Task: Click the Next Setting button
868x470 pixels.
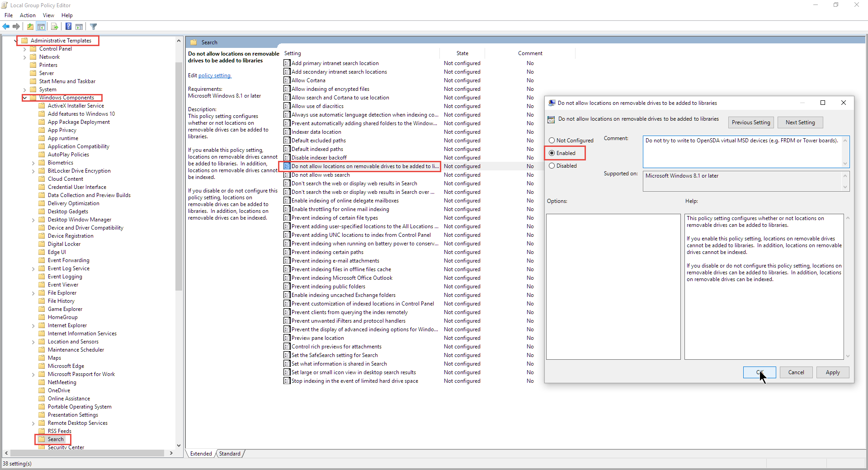Action: pos(800,122)
